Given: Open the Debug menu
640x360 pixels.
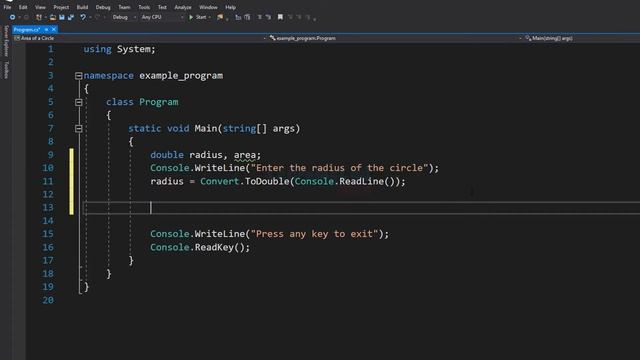Looking at the screenshot, I should (x=103, y=7).
